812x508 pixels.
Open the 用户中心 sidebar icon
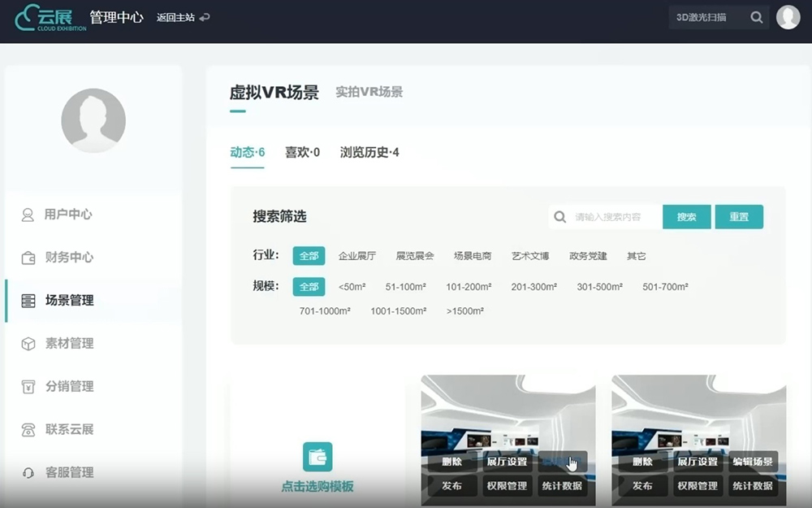coord(27,215)
